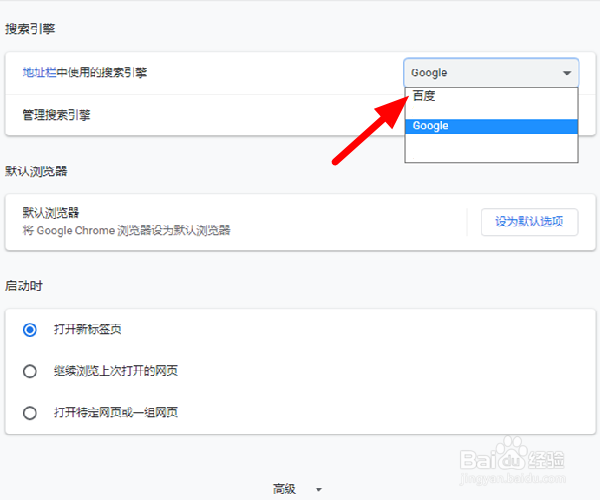Image resolution: width=600 pixels, height=500 pixels.
Task: Open the address bar search engine dropdown
Action: tap(491, 73)
